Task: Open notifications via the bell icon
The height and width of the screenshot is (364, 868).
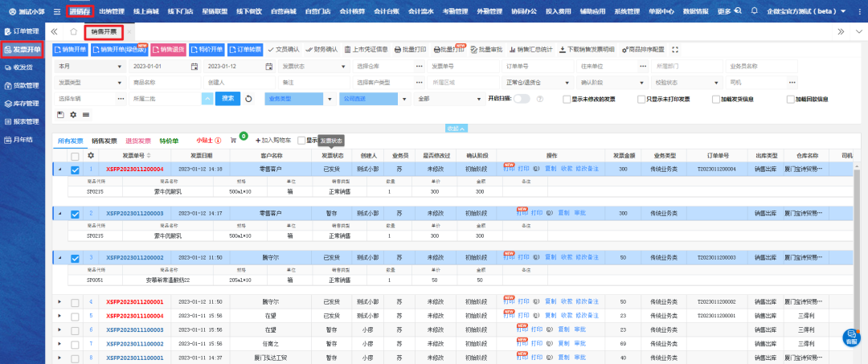Action: point(753,12)
